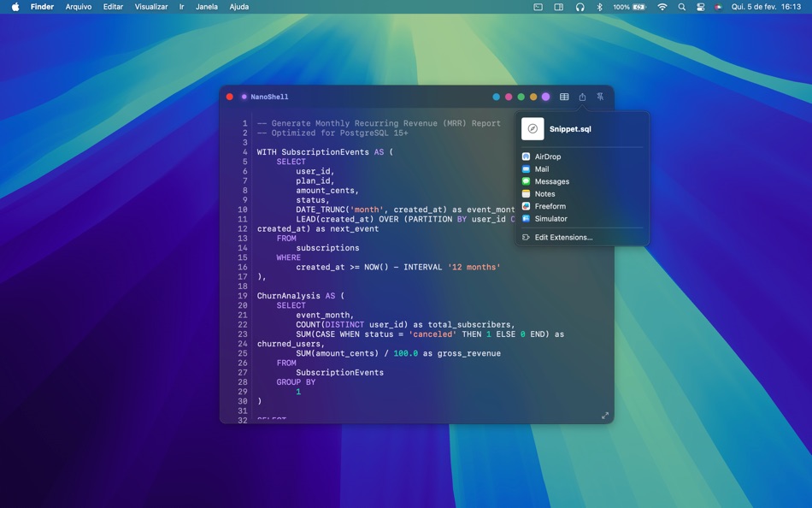
Task: Open the Visualizar menu
Action: tap(151, 7)
